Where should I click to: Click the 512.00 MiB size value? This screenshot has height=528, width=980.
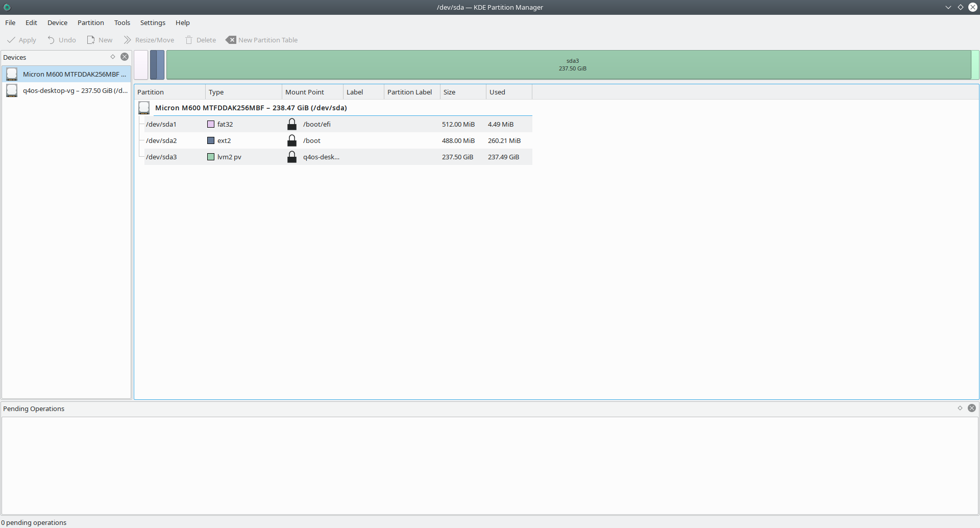point(458,124)
